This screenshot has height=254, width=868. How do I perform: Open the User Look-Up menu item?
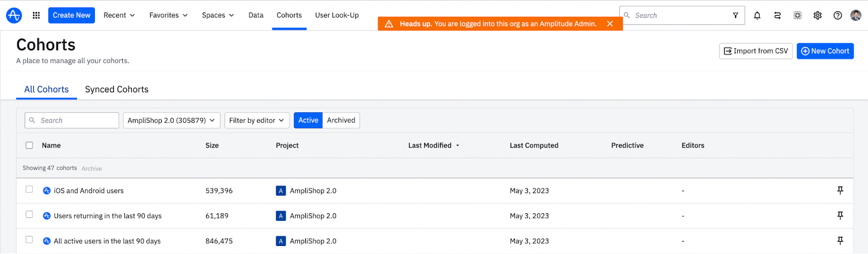[337, 15]
